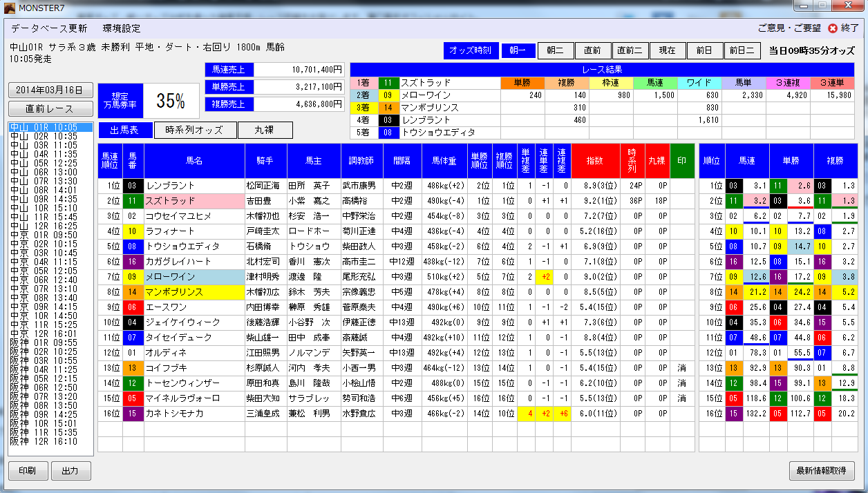
Task: Click the 馬名 column header
Action: click(x=194, y=160)
